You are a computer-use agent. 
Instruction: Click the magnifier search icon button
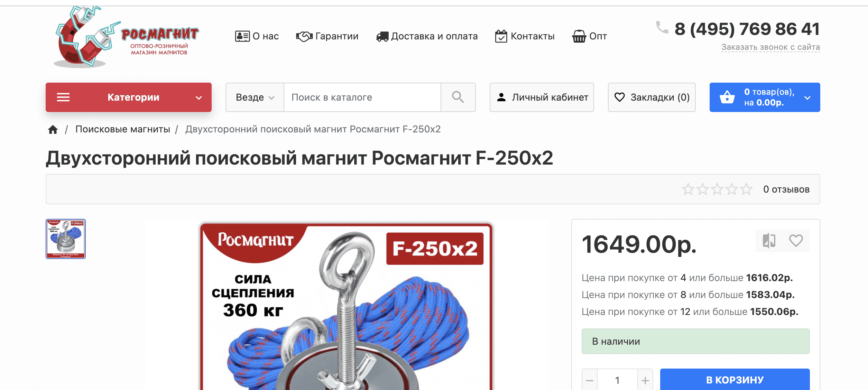pyautogui.click(x=458, y=97)
